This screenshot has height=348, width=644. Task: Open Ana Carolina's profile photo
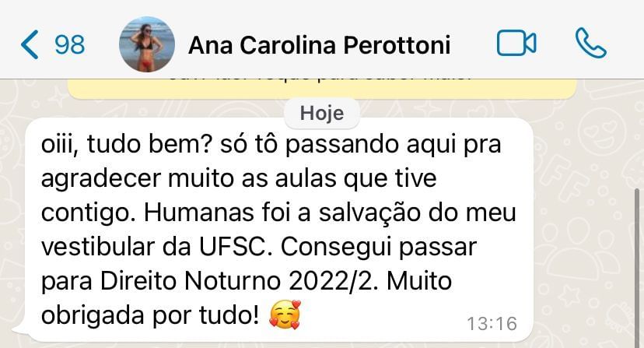(147, 44)
